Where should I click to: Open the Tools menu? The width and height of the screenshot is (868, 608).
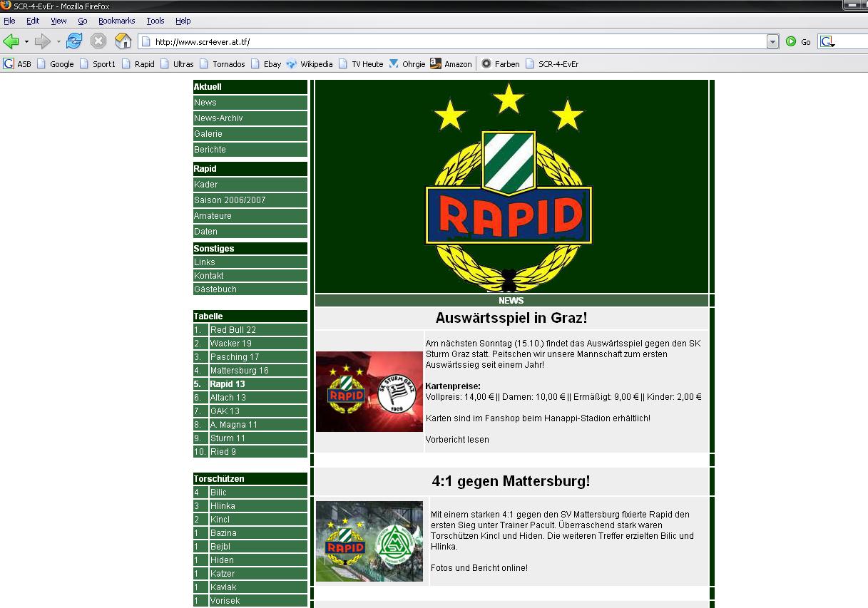(x=155, y=21)
